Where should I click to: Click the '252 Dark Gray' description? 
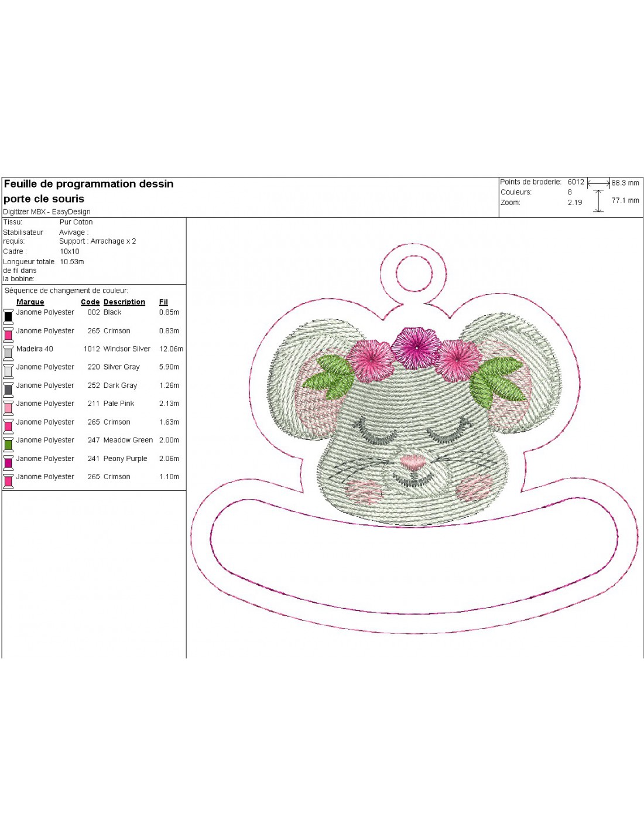coord(112,385)
